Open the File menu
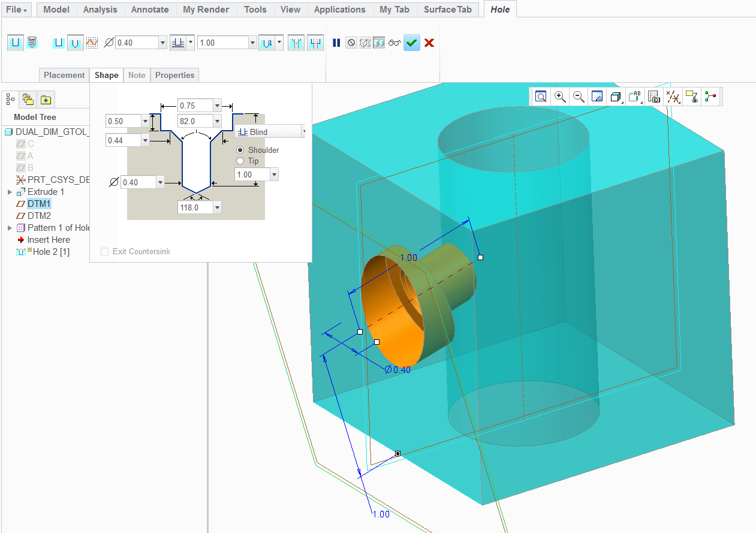This screenshot has width=756, height=533. point(16,9)
